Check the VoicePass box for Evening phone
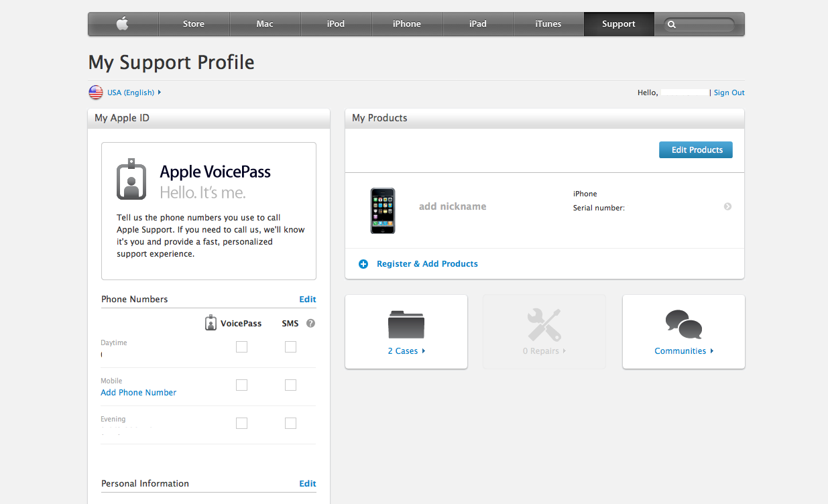The image size is (828, 504). 241,423
